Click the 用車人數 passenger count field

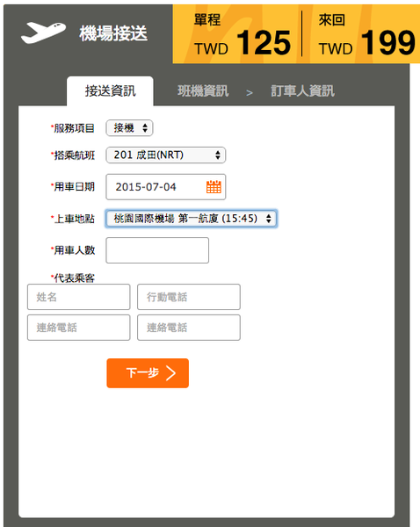pyautogui.click(x=157, y=250)
